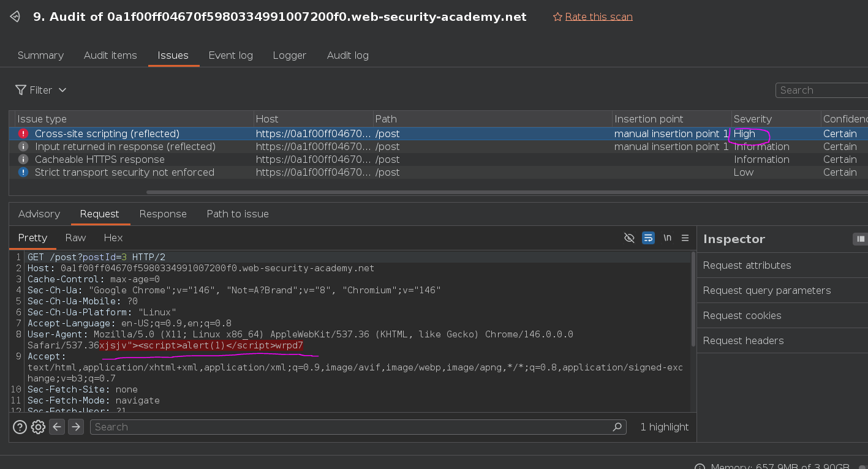This screenshot has width=868, height=469.
Task: Click the magnifier icon in request search
Action: click(x=617, y=427)
